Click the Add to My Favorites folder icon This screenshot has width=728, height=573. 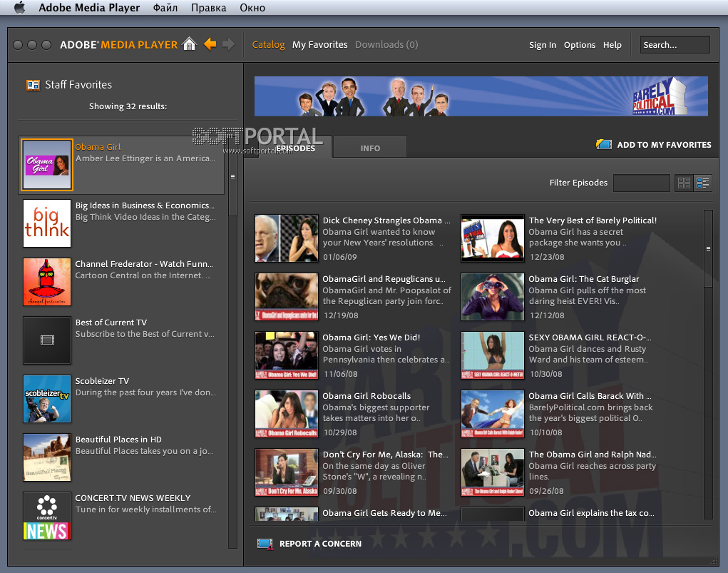pyautogui.click(x=603, y=145)
